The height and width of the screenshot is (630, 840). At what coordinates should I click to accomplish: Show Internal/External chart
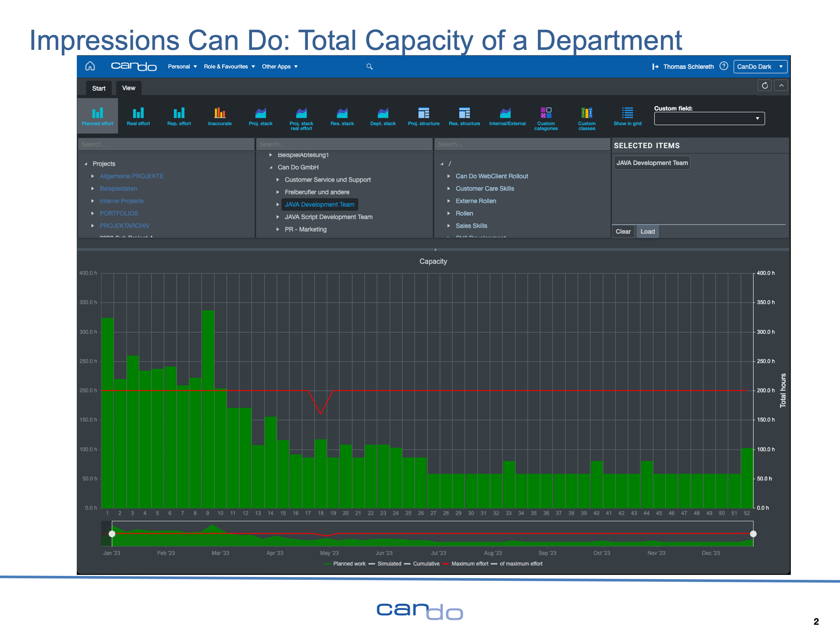pyautogui.click(x=507, y=116)
